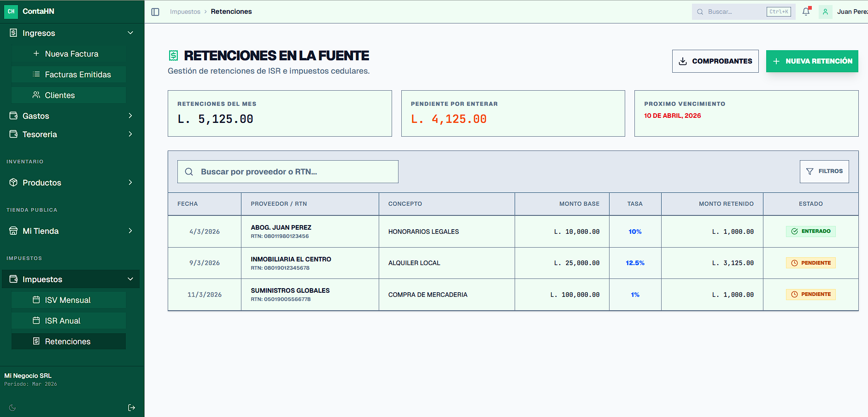Click the ContaHN logo badge
868x417 pixels.
[11, 12]
